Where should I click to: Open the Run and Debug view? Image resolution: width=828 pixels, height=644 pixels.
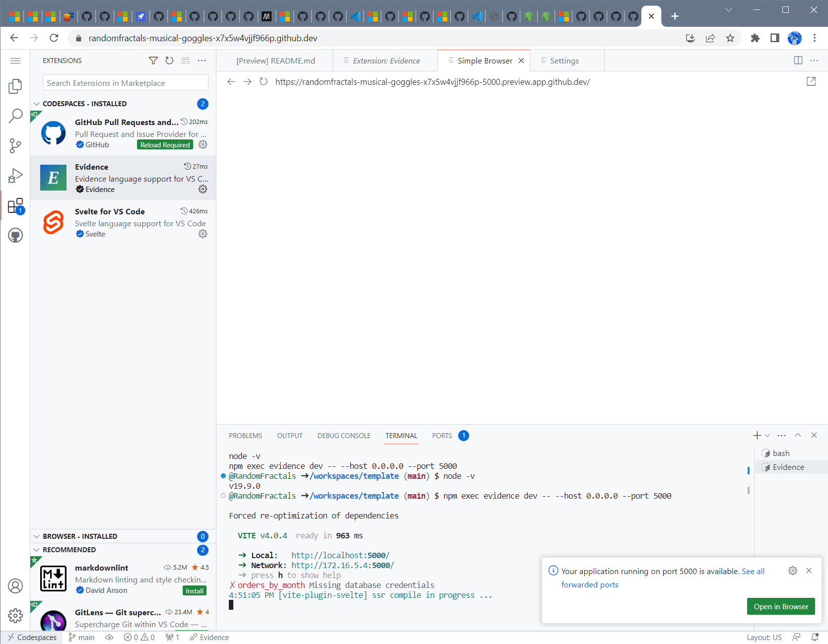(x=15, y=175)
